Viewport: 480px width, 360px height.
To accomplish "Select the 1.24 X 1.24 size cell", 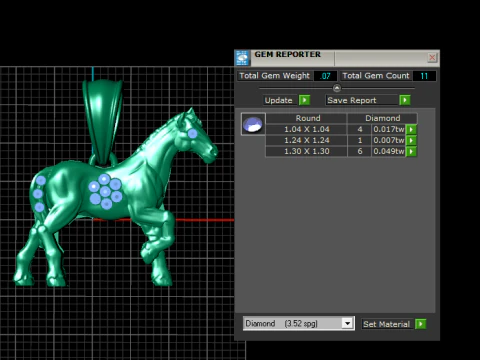I will 307,140.
